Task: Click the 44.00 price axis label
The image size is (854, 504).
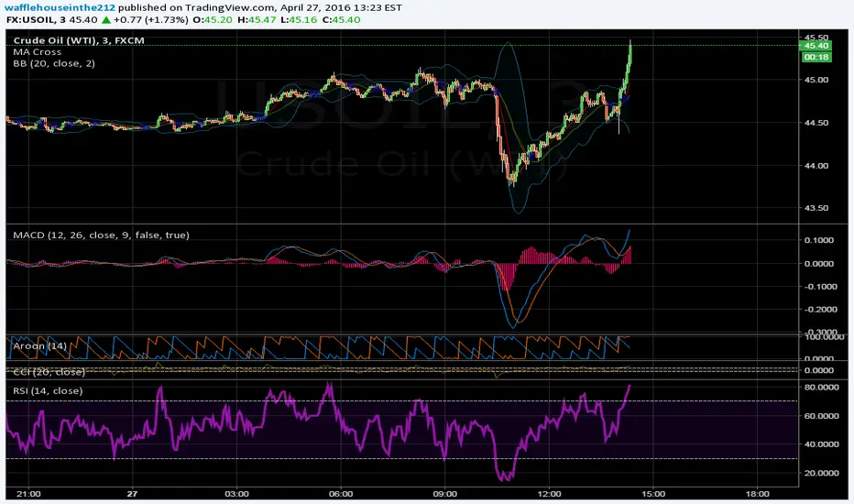Action: [816, 166]
